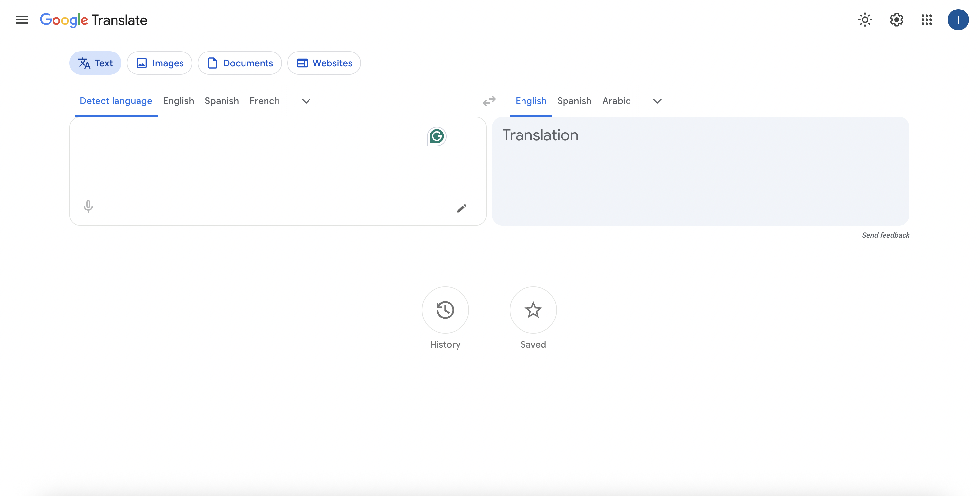Select English as target language

(531, 101)
